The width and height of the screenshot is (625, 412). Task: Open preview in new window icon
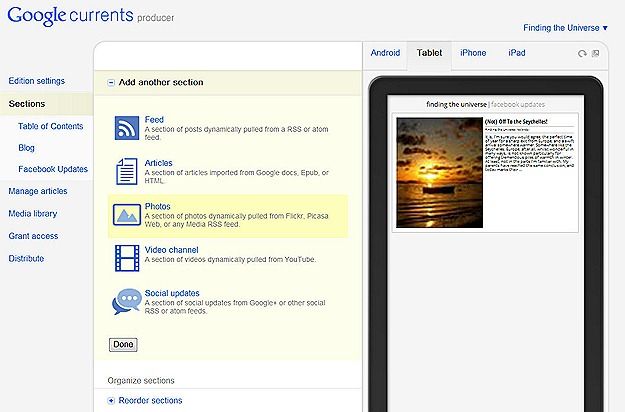(596, 53)
